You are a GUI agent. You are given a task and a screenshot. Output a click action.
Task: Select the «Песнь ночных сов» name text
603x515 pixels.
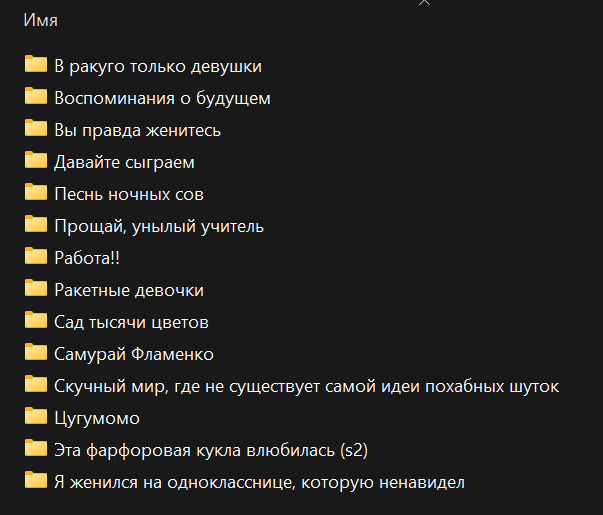tap(129, 194)
